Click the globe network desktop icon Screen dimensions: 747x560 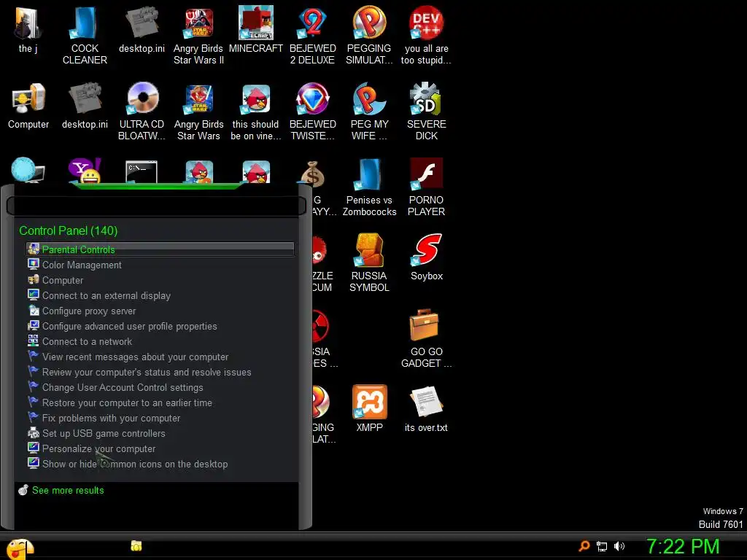(x=28, y=170)
